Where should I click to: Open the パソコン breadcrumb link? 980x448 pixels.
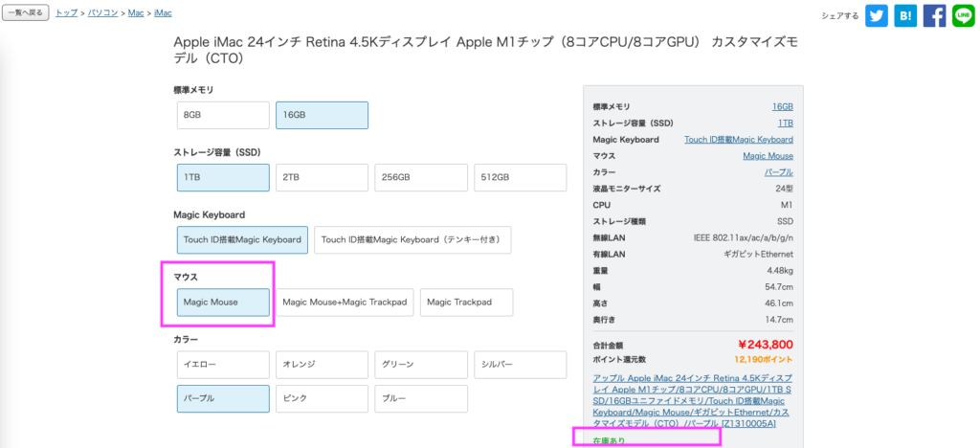(102, 13)
